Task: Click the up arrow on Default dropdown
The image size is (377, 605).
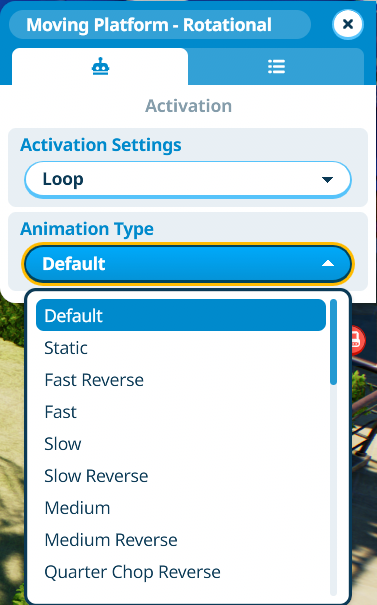Action: (328, 264)
